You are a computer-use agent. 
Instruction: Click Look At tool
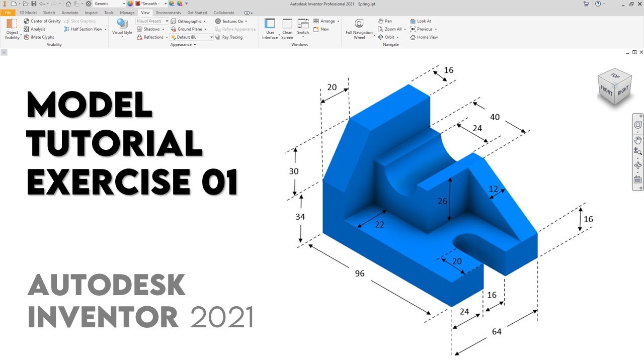421,21
